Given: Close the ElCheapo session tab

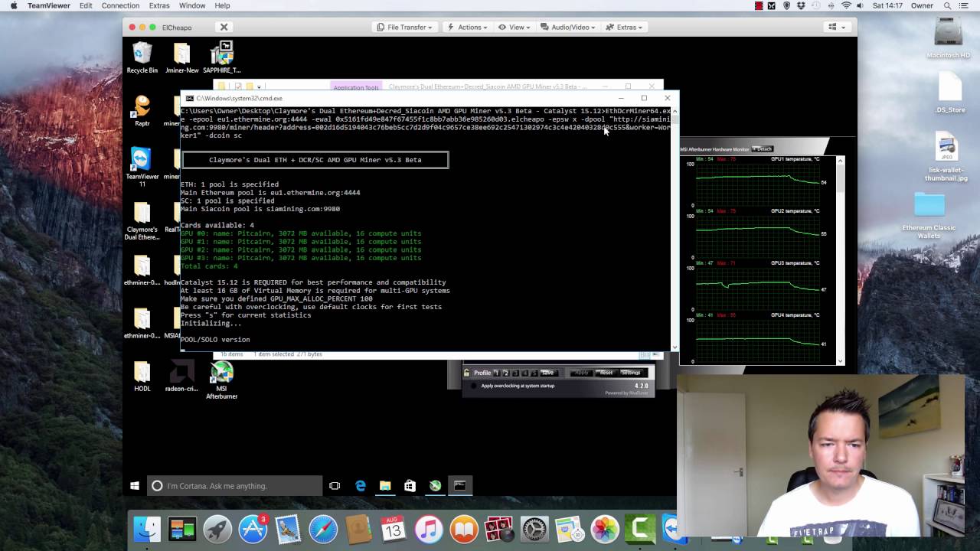Looking at the screenshot, I should pos(224,27).
